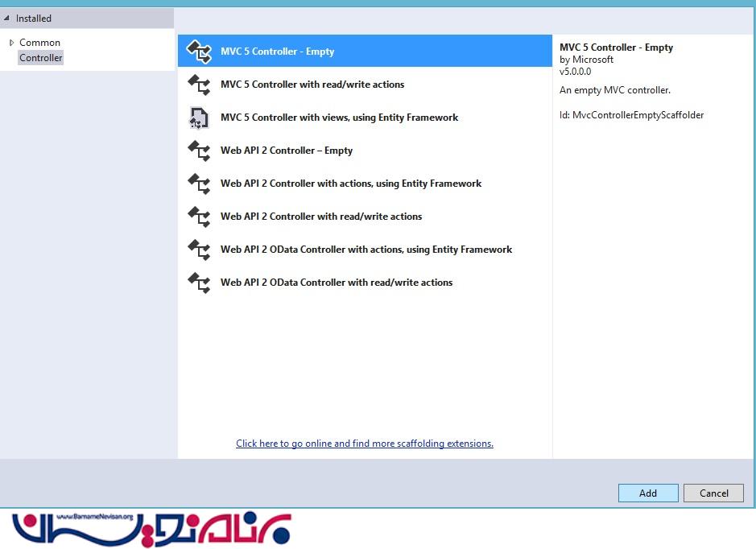Image resolution: width=756 pixels, height=549 pixels.
Task: Choose Web API 2 Controller with actions, using Entity Framework
Action: pyautogui.click(x=365, y=184)
